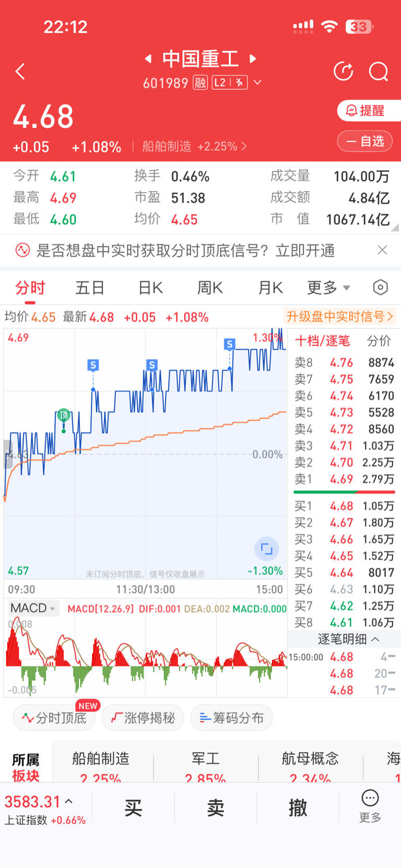Open 涨停揭秘 feature button
Screen dimensions: 401x868
tap(143, 718)
